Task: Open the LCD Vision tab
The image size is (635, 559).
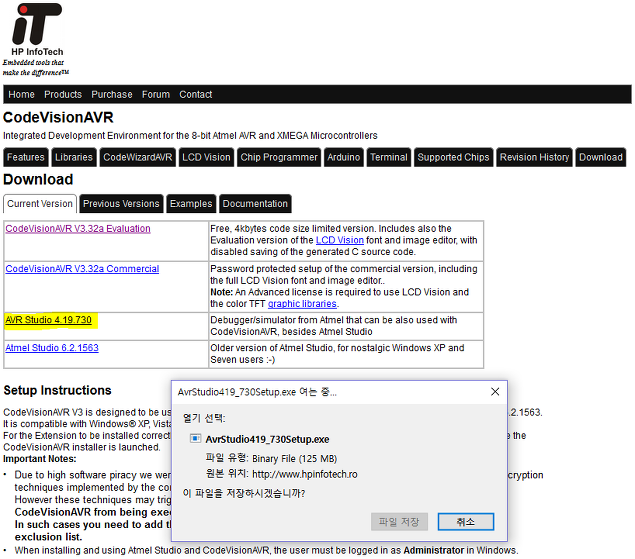Action: [206, 157]
